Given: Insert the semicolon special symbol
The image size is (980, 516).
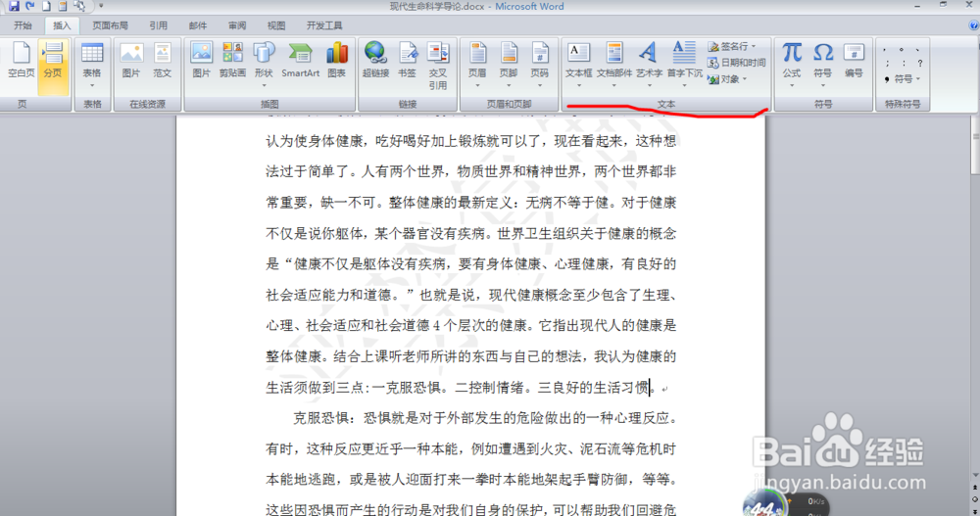Looking at the screenshot, I should pos(887,63).
